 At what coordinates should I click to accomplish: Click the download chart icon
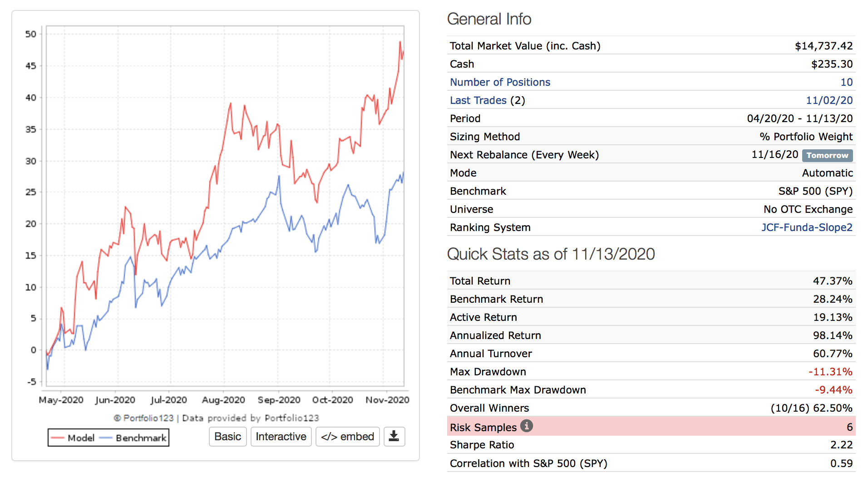pyautogui.click(x=394, y=437)
